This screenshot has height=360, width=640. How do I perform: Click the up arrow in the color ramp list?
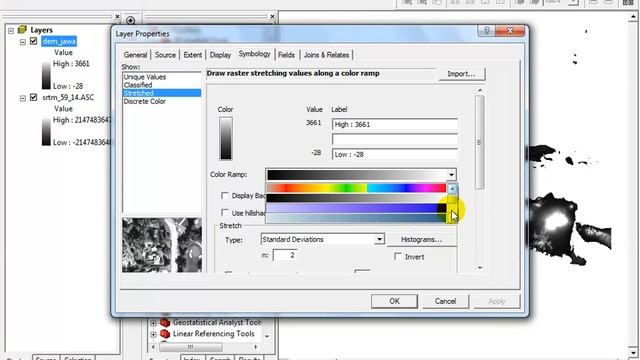pyautogui.click(x=452, y=189)
